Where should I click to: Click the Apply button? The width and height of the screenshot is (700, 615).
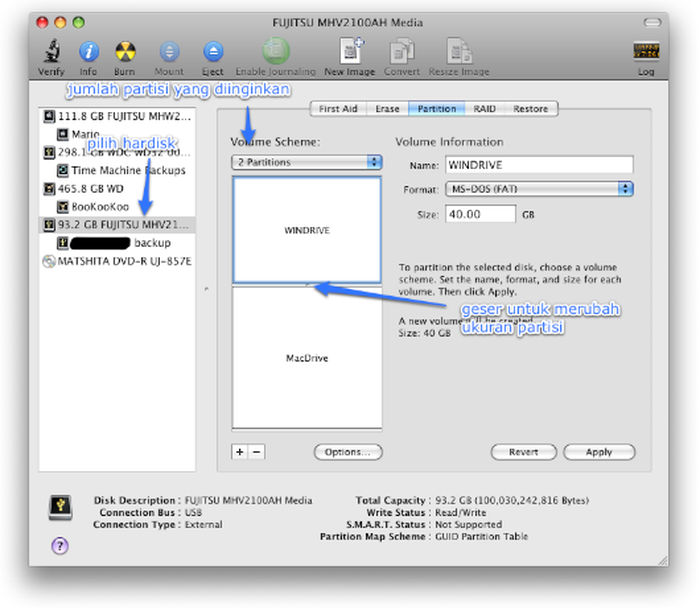599,452
